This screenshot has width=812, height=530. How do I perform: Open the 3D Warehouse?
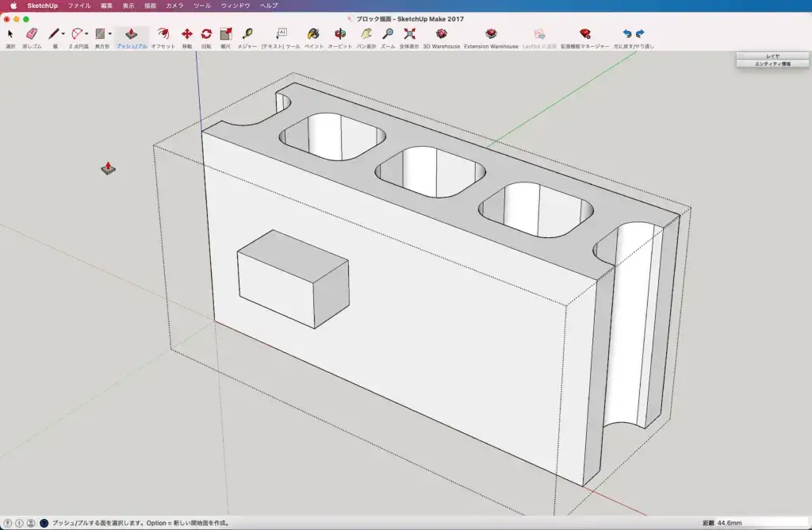click(x=441, y=34)
